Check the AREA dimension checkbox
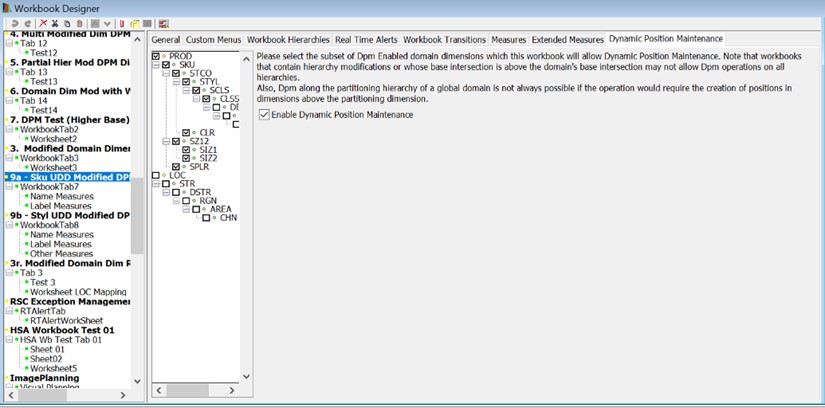Viewport: 825px width, 408px height. (x=196, y=209)
